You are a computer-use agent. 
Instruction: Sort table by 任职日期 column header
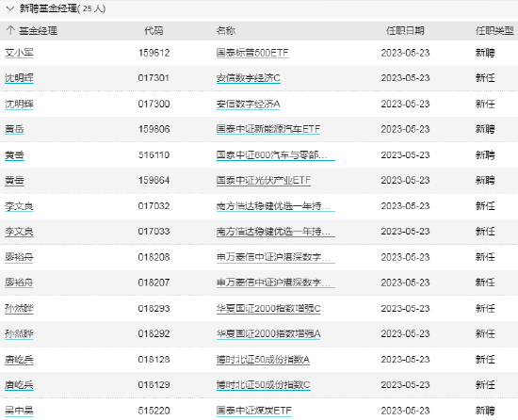[405, 31]
